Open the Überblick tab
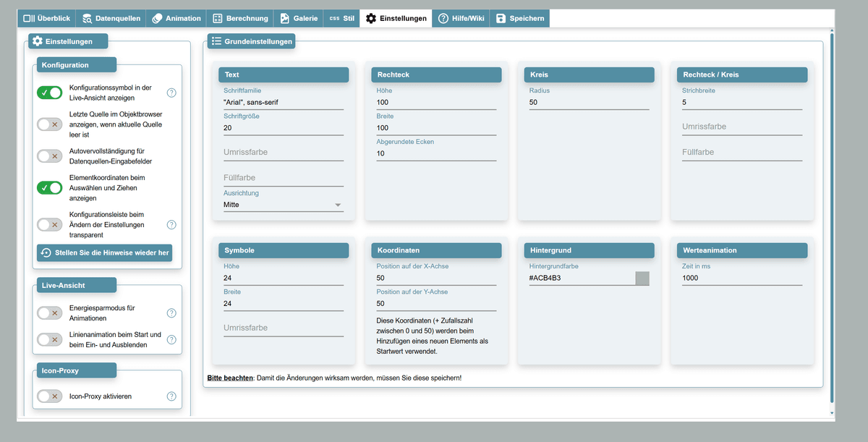The image size is (868, 442). (x=47, y=18)
